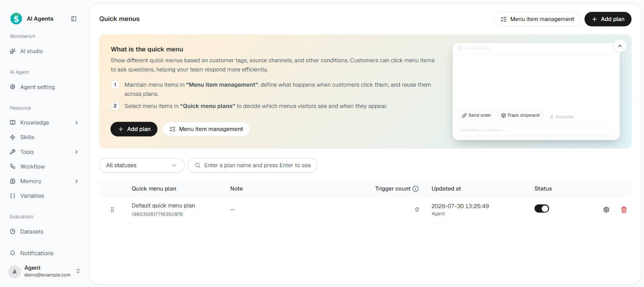Click the Agent setting gear icon
The height and width of the screenshot is (287, 644).
point(13,87)
